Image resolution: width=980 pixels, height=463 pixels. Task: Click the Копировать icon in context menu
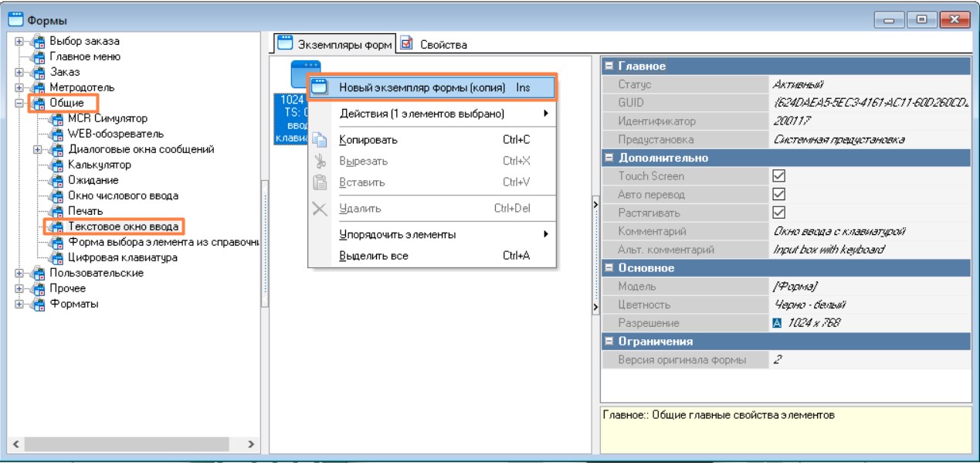pos(320,140)
